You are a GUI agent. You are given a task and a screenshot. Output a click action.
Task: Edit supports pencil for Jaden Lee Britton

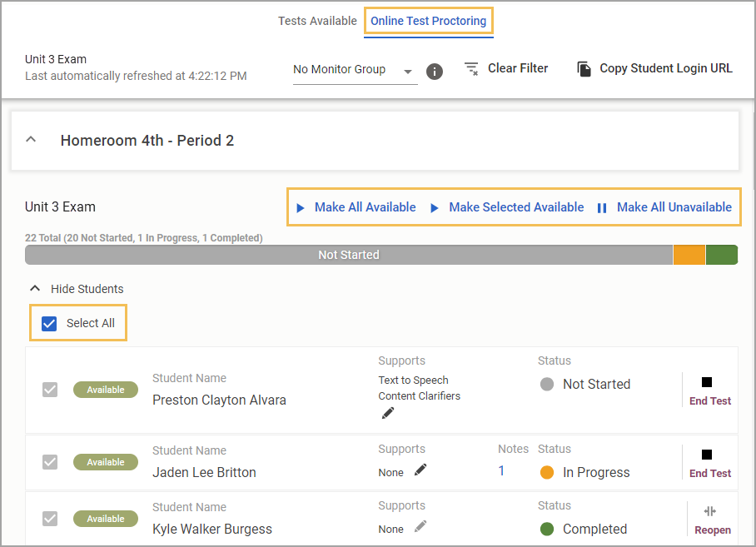[420, 470]
